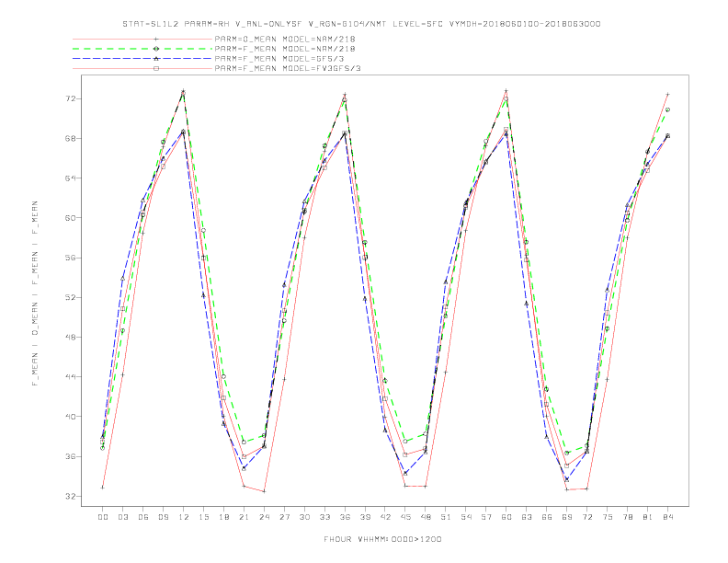The image size is (728, 563).
Task: Click x-axis tick label 54
Action: coord(466,517)
